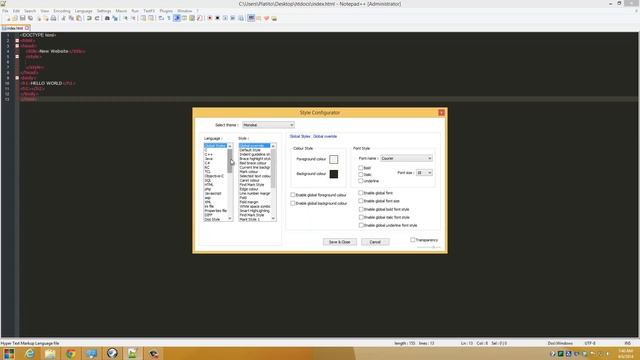Click the Paste toolbar icon
Image resolution: width=640 pixels, height=360 pixels.
pyautogui.click(x=78, y=18)
